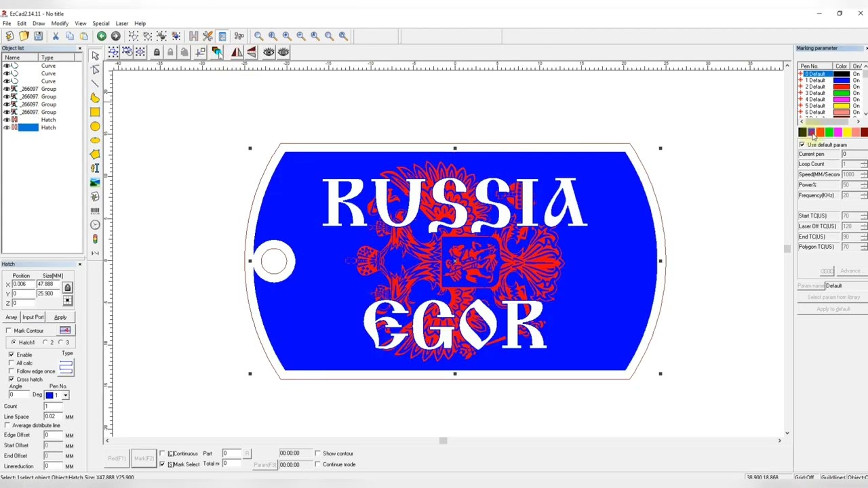Viewport: 868px width, 488px height.
Task: Open the Special menu
Action: 100,23
